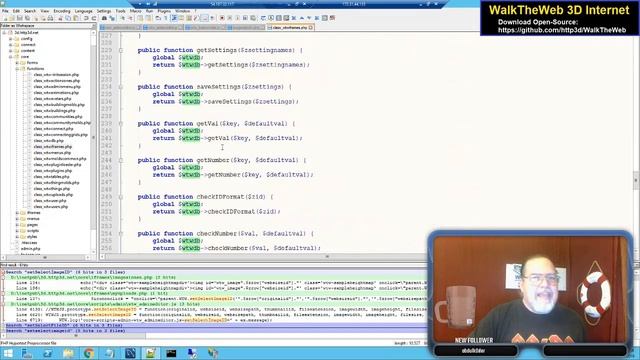640x360 pixels.
Task: Click the Print toolbar icon
Action: point(50,18)
